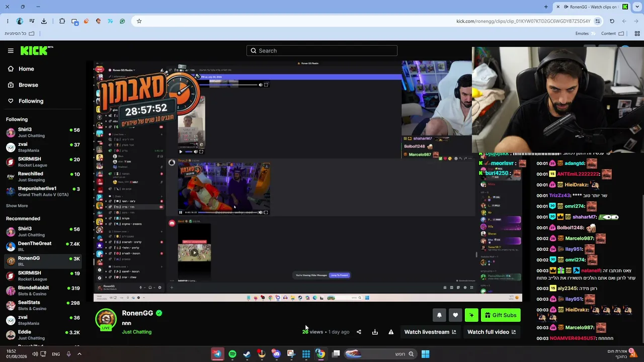Open the Windows Start menu
Image resolution: width=644 pixels, height=362 pixels.
click(425, 354)
